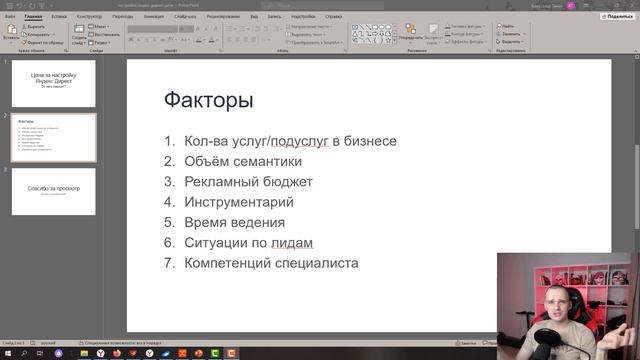Switch to the Конструктор (Design) ribbon tab
This screenshot has width=640, height=360.
89,17
